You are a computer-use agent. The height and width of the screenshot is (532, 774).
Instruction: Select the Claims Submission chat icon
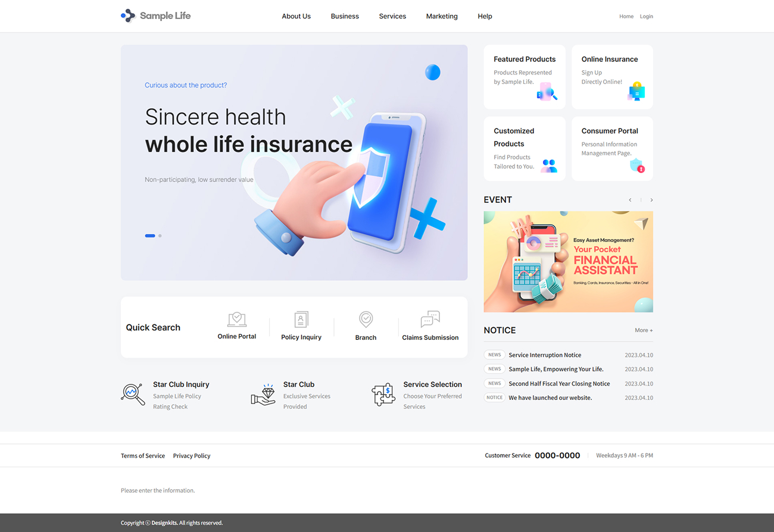pos(430,320)
